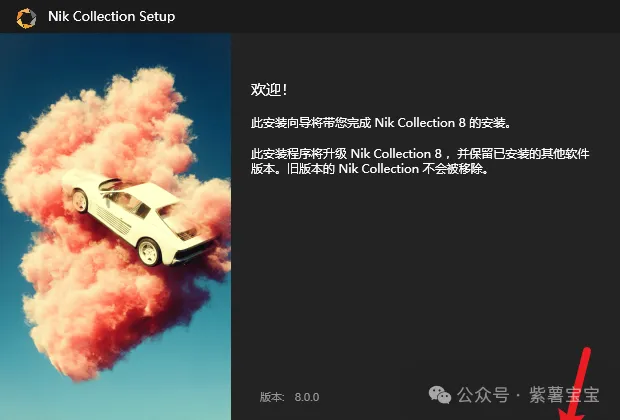
Task: Click the 版本: label
Action: point(272,397)
